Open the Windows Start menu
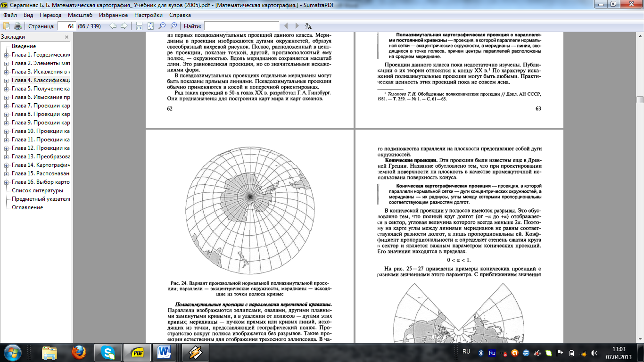644x362 pixels. 13,352
